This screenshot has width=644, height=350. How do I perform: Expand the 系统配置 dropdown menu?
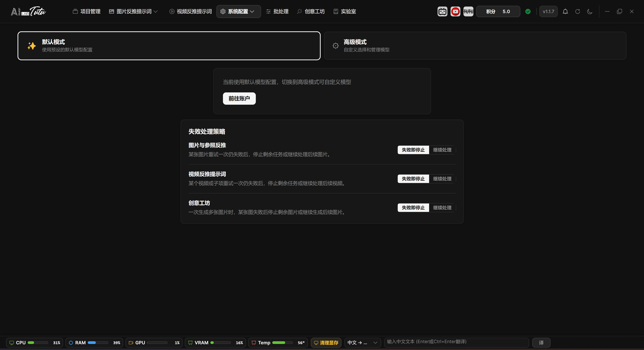pos(239,12)
